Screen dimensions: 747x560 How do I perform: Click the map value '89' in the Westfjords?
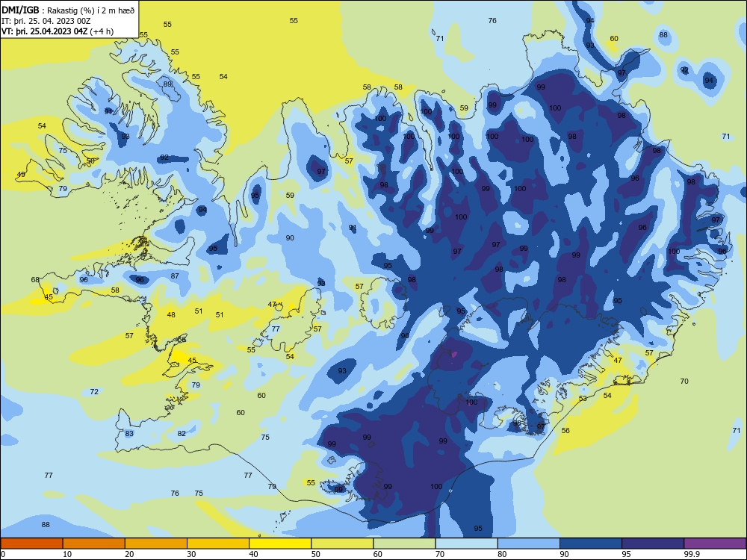pos(167,84)
